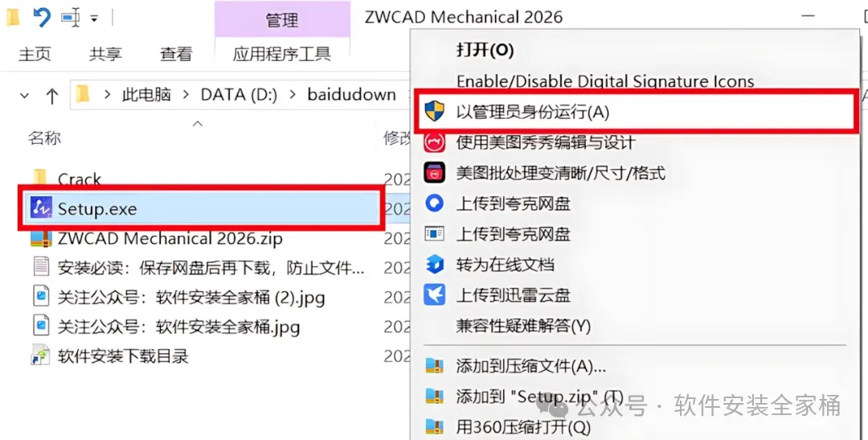This screenshot has width=868, height=440.
Task: Click the convert to online document icon
Action: [x=435, y=265]
